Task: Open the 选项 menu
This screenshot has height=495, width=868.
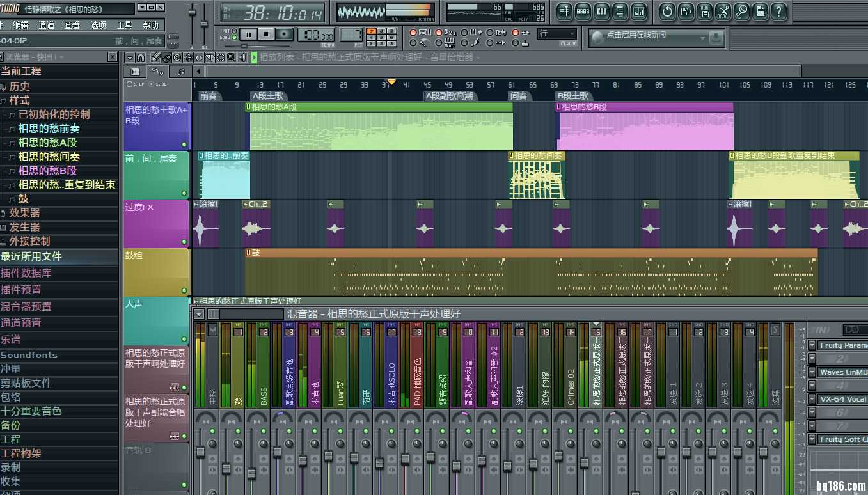Action: click(98, 26)
